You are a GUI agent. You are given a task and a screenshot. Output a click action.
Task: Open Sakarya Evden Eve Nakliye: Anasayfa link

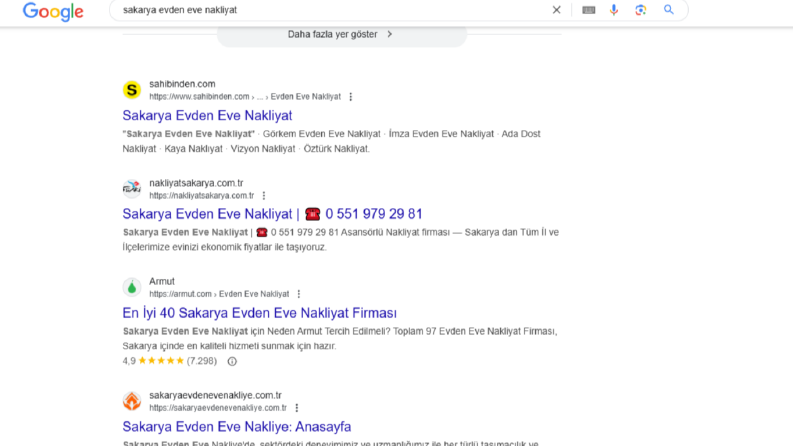pos(237,427)
